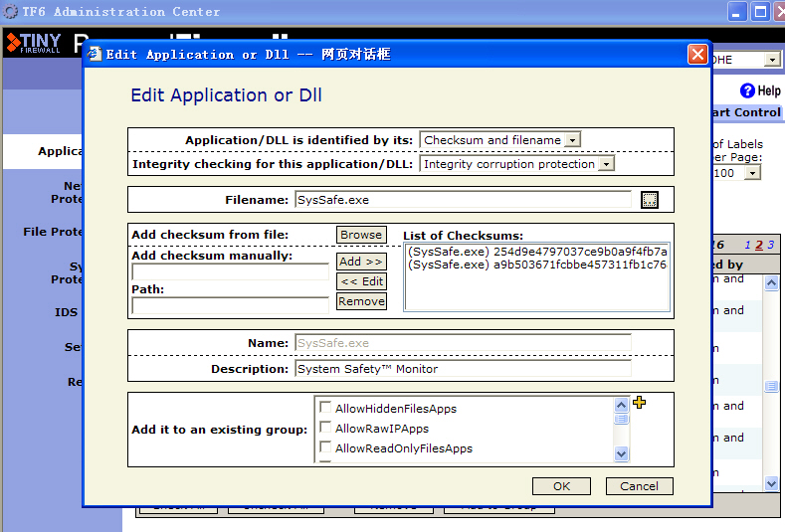Click the Remove checksum button
This screenshot has height=532, width=785.
[x=361, y=301]
